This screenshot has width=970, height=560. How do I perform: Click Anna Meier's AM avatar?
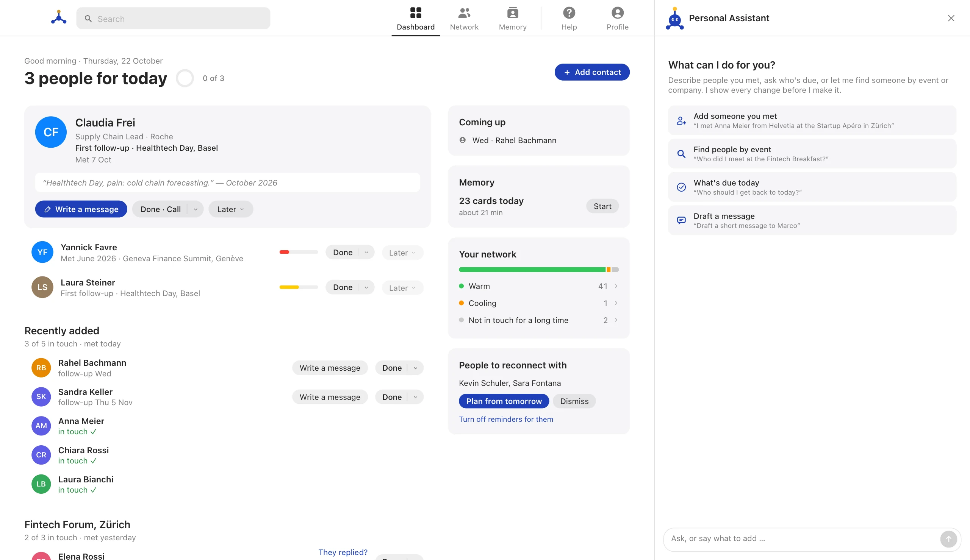click(41, 426)
